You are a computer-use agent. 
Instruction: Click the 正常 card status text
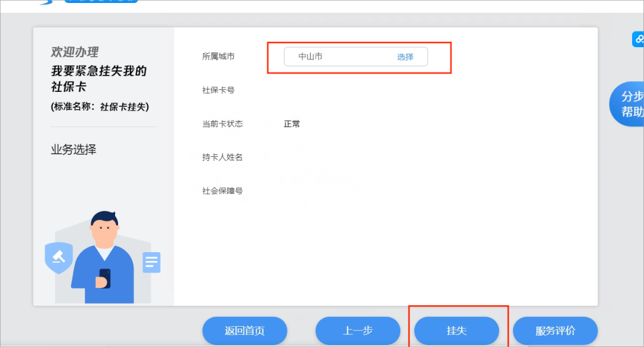[292, 124]
